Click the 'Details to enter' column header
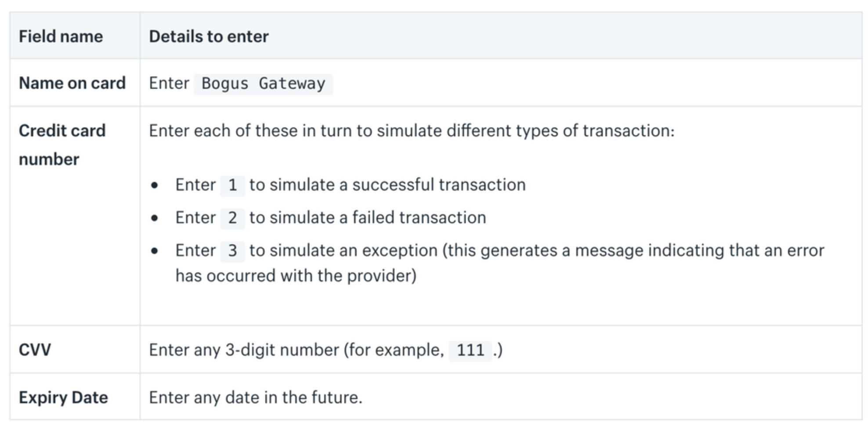Viewport: 868px width, 427px height. click(209, 36)
